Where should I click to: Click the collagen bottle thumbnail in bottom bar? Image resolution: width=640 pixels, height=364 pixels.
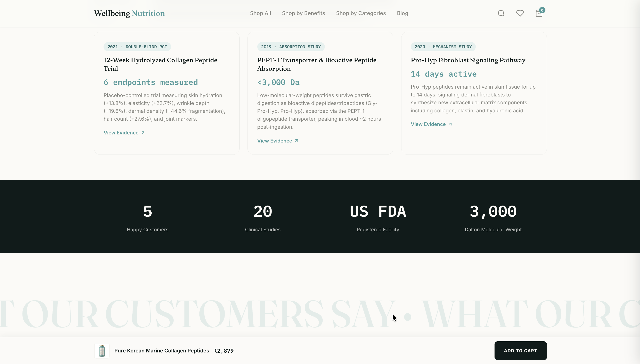(102, 350)
